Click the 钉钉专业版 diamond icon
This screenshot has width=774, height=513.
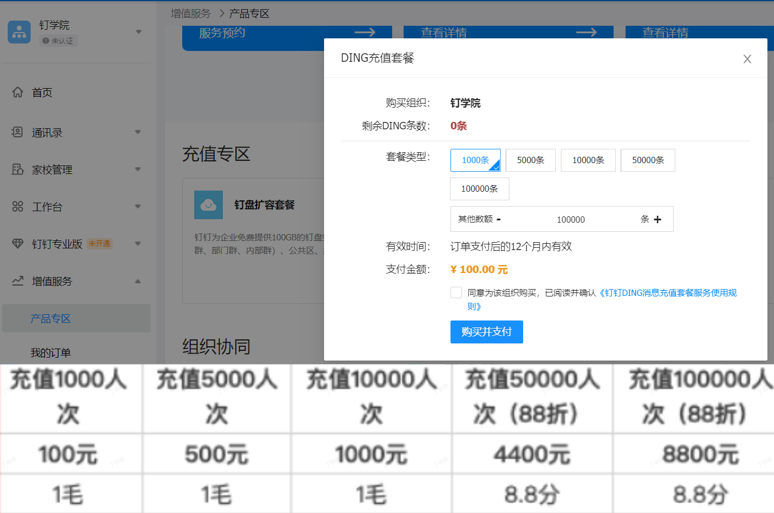17,243
